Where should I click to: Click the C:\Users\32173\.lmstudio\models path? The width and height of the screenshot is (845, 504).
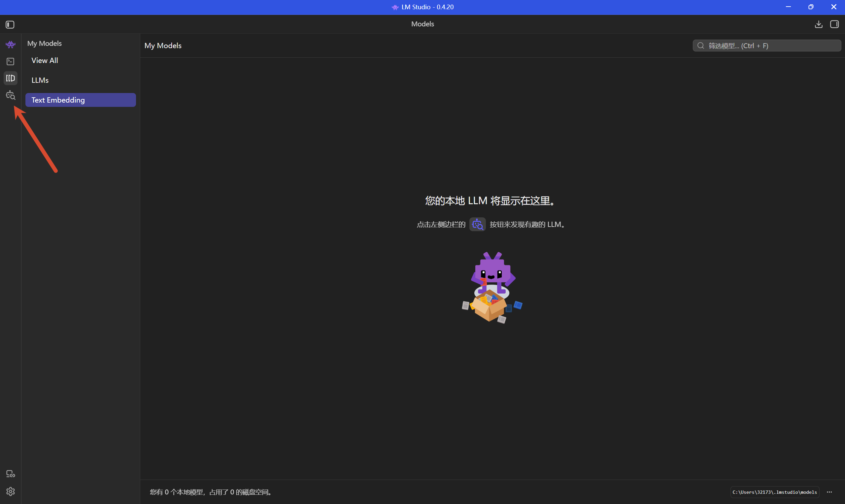[x=775, y=492]
